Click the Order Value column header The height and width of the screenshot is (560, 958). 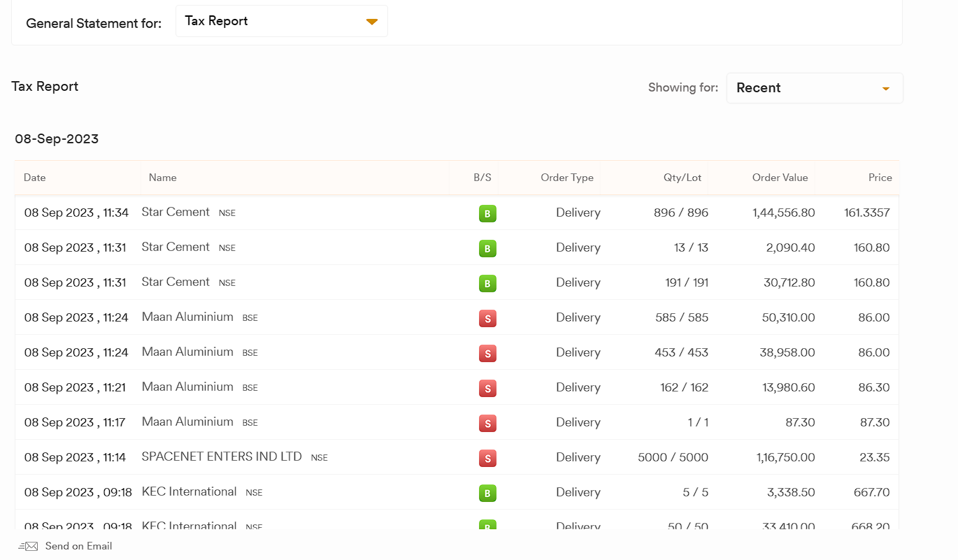click(x=780, y=178)
